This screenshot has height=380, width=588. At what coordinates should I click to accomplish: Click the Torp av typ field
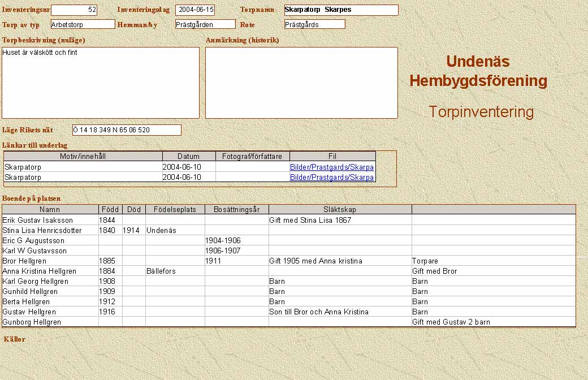point(83,24)
